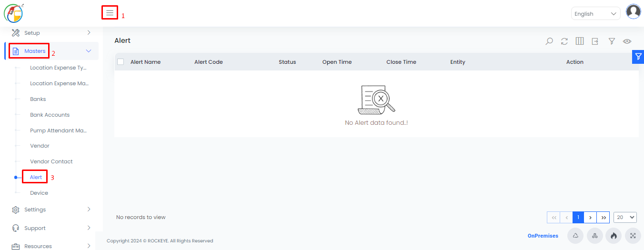This screenshot has height=250, width=644.
Task: Go to the next page button
Action: [590, 217]
